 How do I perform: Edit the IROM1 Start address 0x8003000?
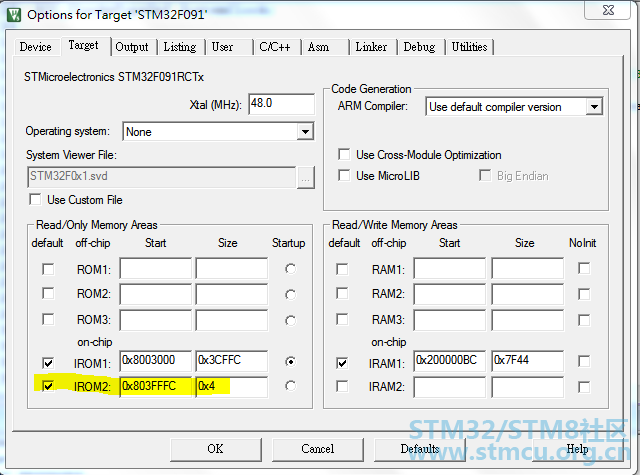point(156,361)
